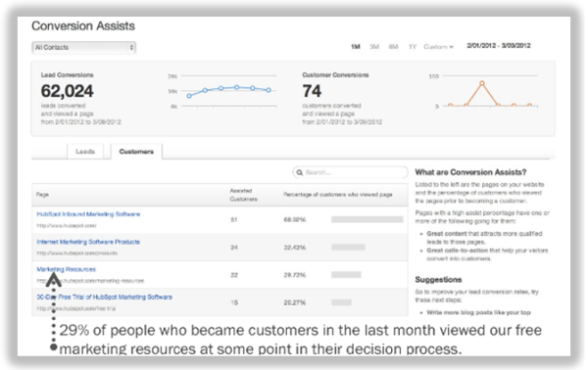Screen dimensions: 588x370
Task: Open HubSpot Inbound Marketing Software link
Action: pos(88,214)
